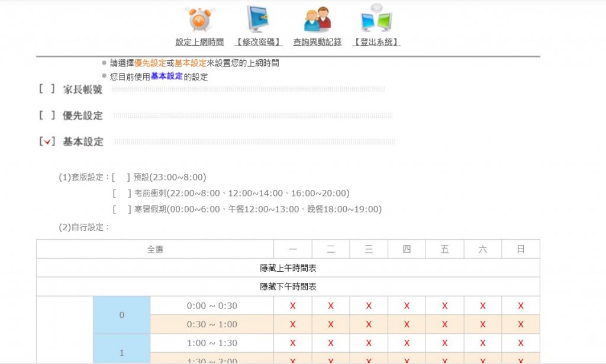
Task: Select the 三 (Wednesday) column header
Action: [369, 249]
